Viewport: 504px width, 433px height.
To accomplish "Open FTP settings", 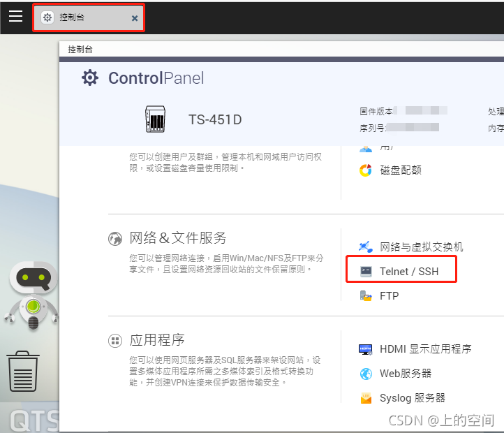I will coord(389,296).
